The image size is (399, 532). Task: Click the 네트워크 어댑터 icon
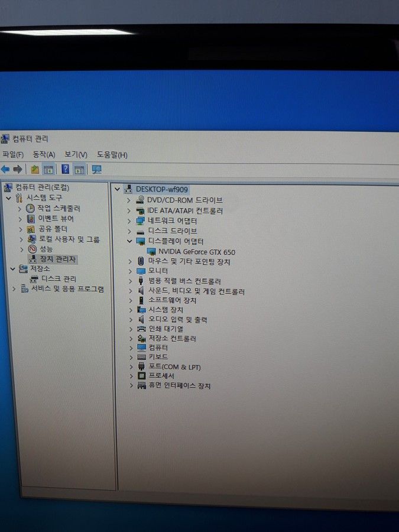point(141,221)
